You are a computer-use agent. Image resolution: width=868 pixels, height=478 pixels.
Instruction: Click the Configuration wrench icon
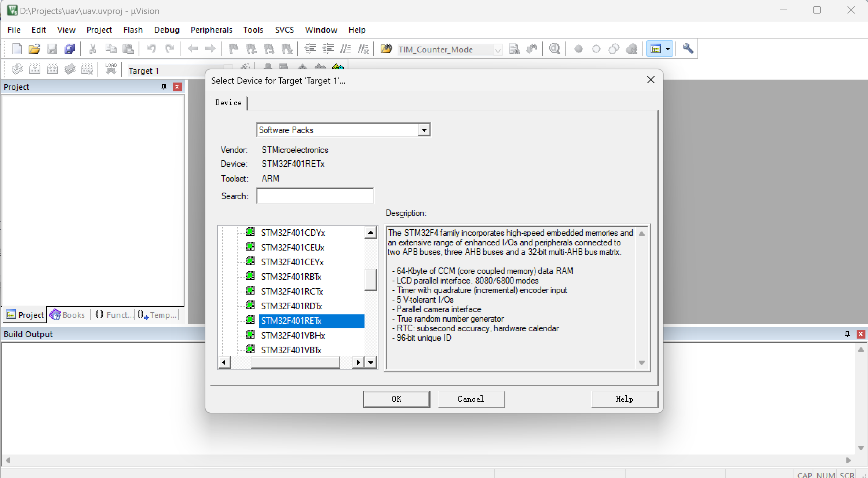(x=688, y=49)
